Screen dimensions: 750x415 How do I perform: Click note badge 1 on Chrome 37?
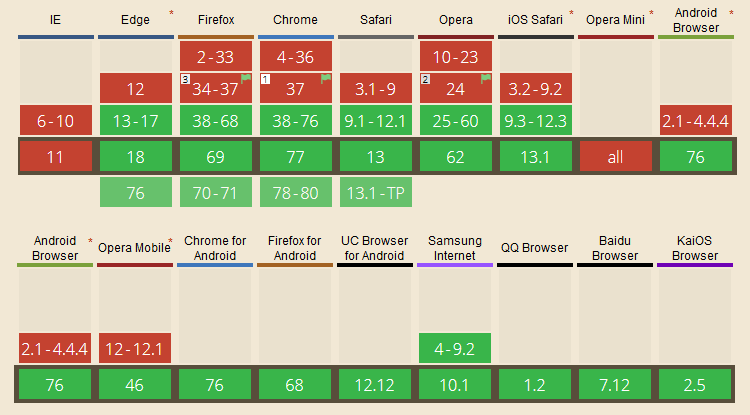[x=265, y=78]
